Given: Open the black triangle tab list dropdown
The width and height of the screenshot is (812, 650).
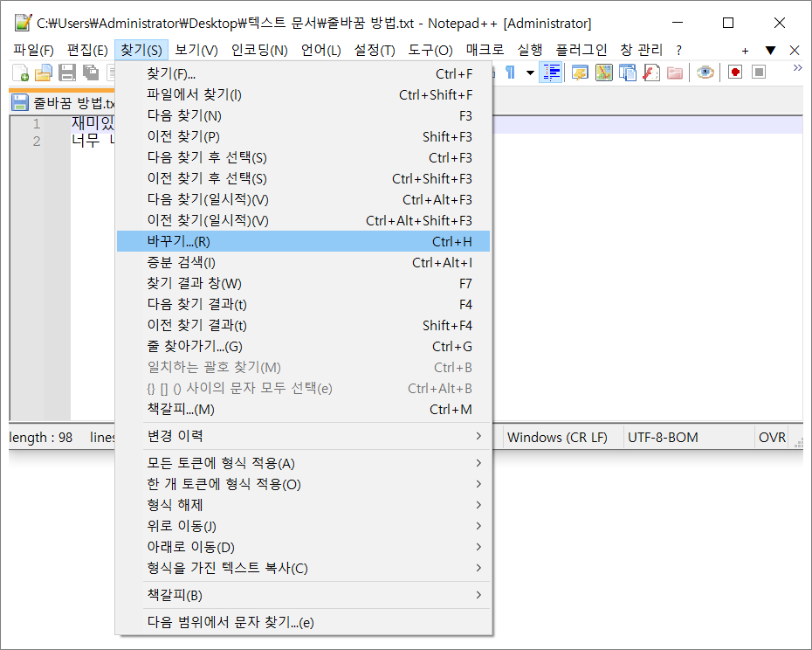Looking at the screenshot, I should click(771, 51).
